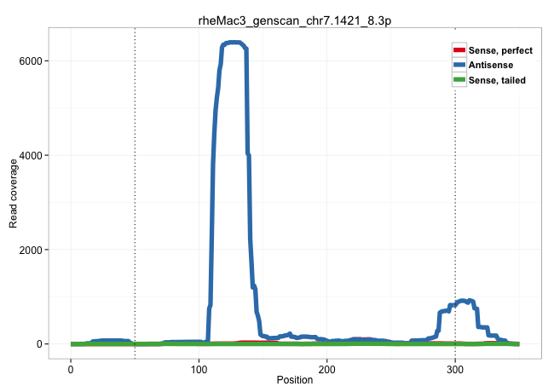This screenshot has width=554, height=392.
Task: Click the smaller blue peak near position 300
Action: pos(462,301)
